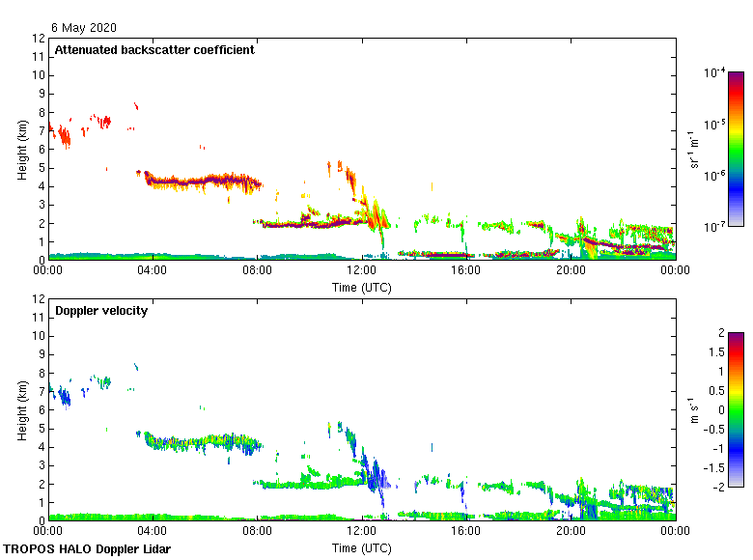Click the "Height (km)" label of the bottom plot

(x=23, y=410)
